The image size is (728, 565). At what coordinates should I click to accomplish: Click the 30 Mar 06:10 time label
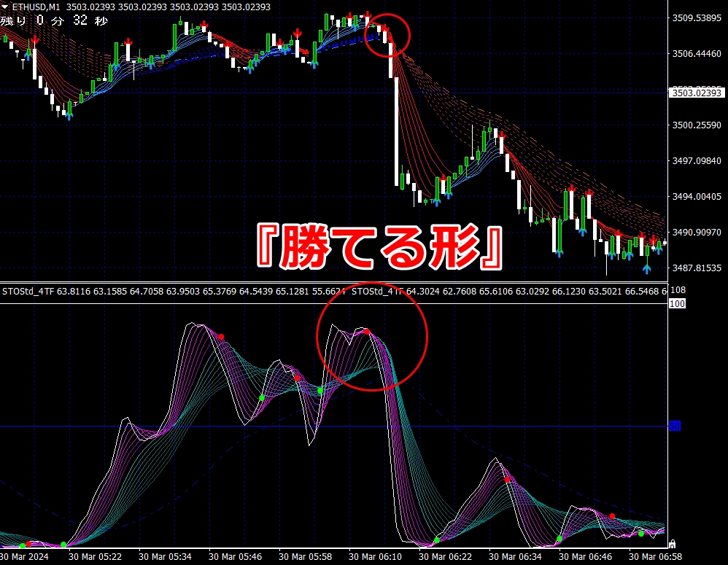(375, 557)
